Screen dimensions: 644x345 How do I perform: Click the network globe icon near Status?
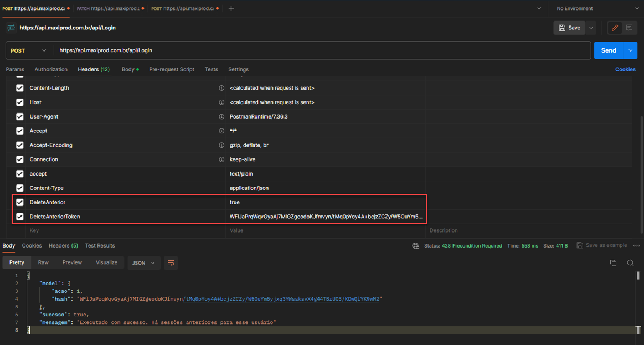416,246
